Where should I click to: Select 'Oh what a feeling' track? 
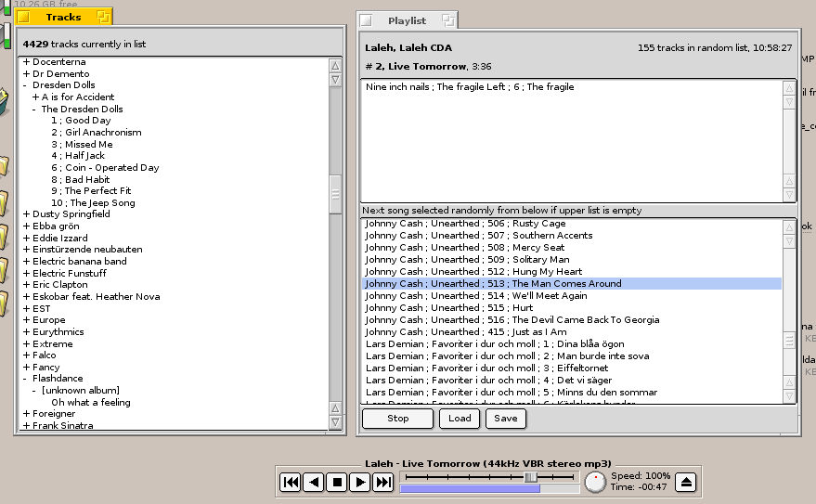pyautogui.click(x=91, y=403)
